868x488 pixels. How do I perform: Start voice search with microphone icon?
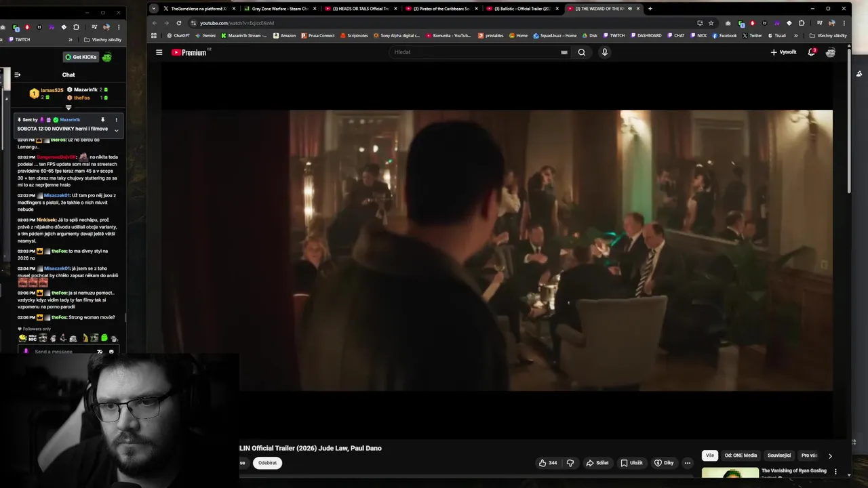pyautogui.click(x=604, y=52)
